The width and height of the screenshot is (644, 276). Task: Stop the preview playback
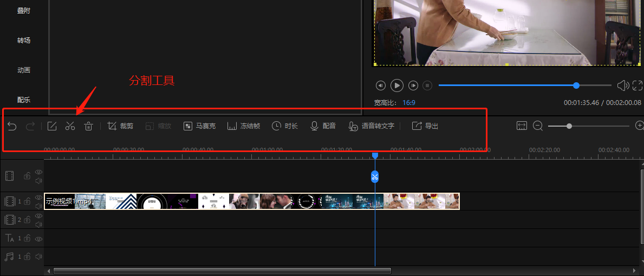coord(427,86)
